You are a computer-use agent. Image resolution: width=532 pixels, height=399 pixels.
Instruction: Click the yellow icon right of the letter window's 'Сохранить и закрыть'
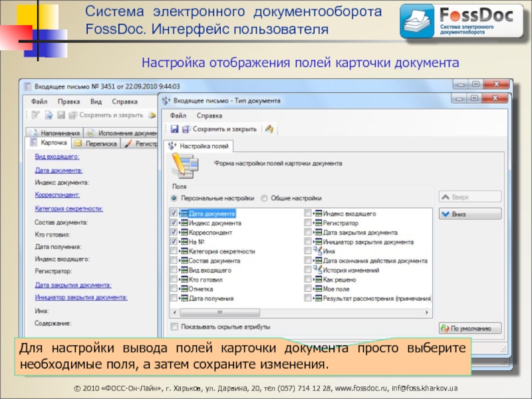tap(152, 115)
